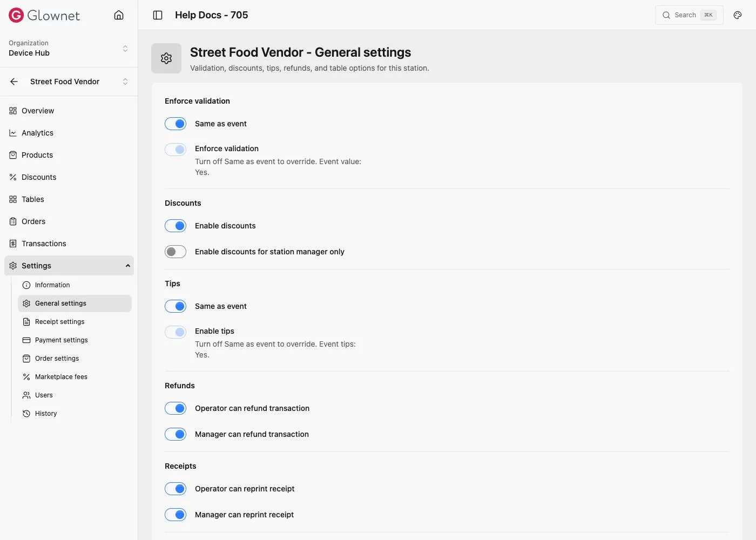Collapse the Settings menu section
This screenshot has width=756, height=540.
pyautogui.click(x=69, y=266)
